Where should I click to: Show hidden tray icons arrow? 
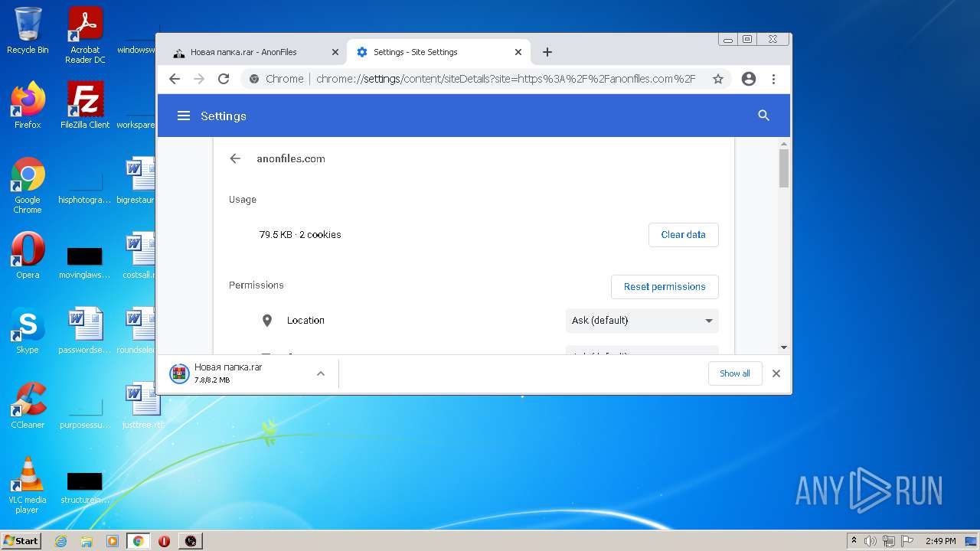click(x=854, y=541)
